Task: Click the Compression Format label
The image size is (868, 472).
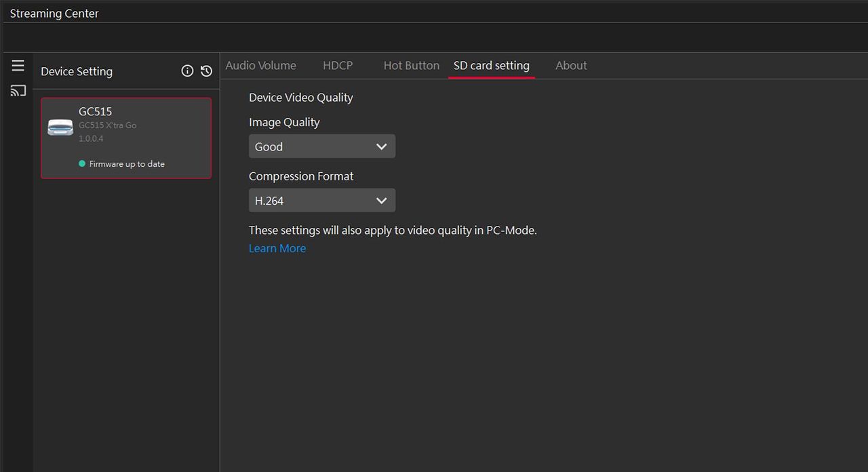Action: 301,176
